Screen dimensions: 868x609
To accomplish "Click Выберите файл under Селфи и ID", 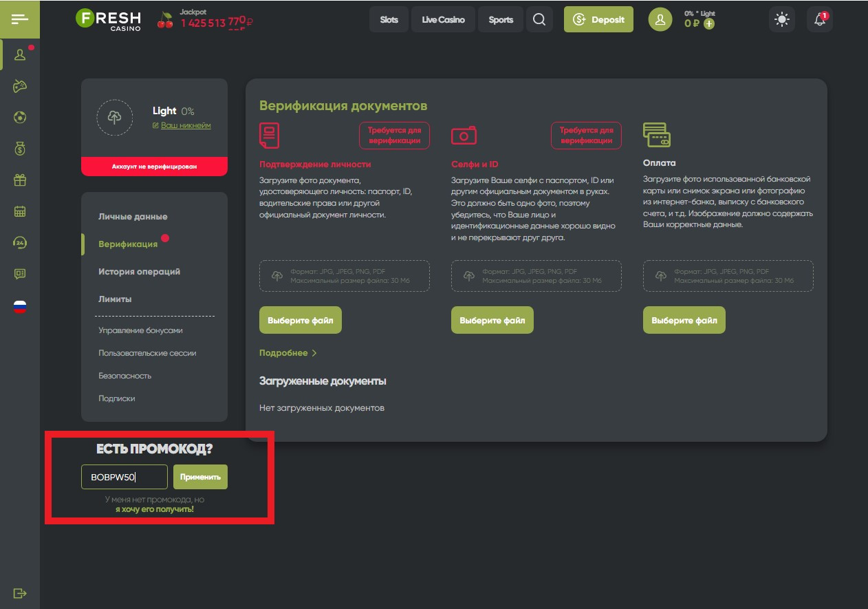I will click(x=492, y=321).
